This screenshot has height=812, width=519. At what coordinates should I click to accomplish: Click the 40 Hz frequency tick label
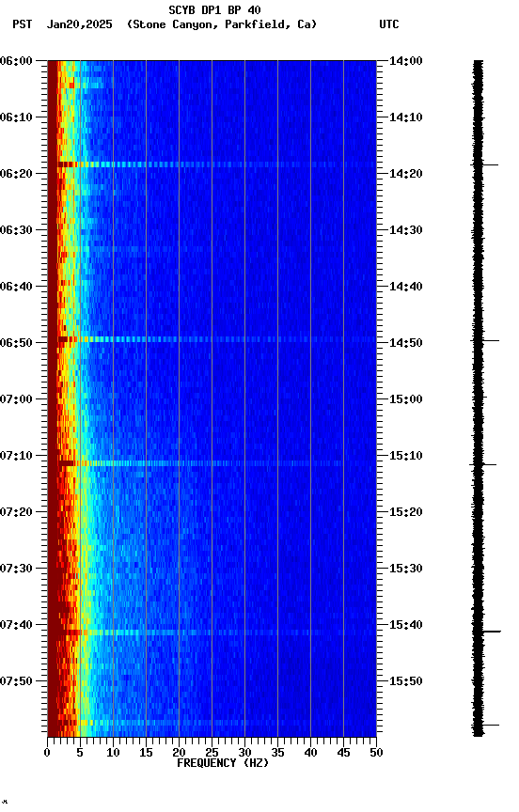coord(310,753)
